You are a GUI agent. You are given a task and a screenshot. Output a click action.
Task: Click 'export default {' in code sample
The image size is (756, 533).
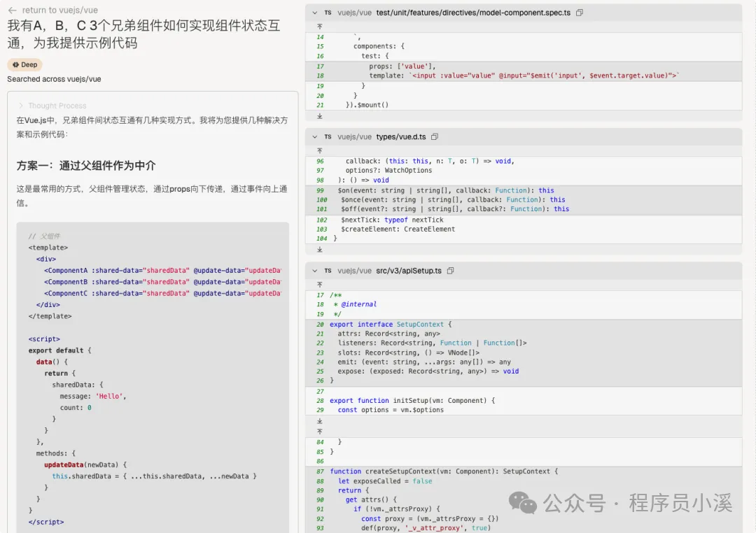click(59, 350)
